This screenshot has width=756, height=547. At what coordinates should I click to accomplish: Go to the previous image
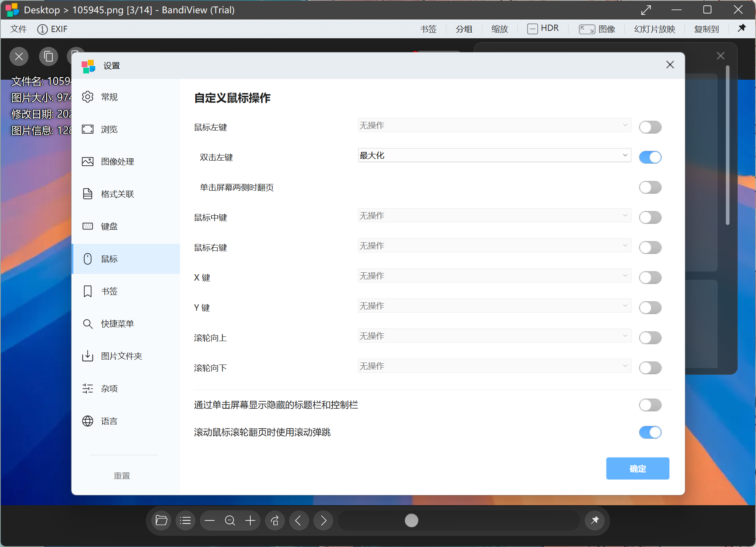299,520
